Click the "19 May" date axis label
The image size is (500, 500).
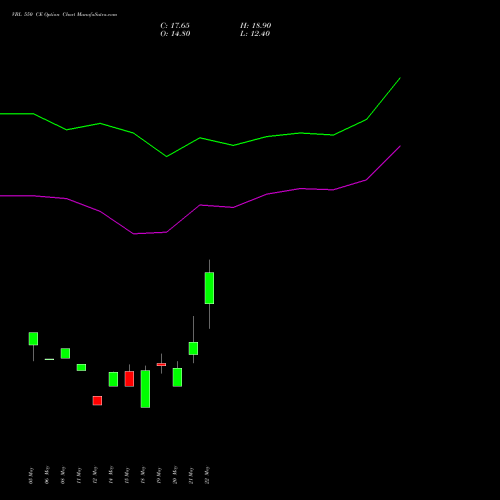click(x=159, y=475)
